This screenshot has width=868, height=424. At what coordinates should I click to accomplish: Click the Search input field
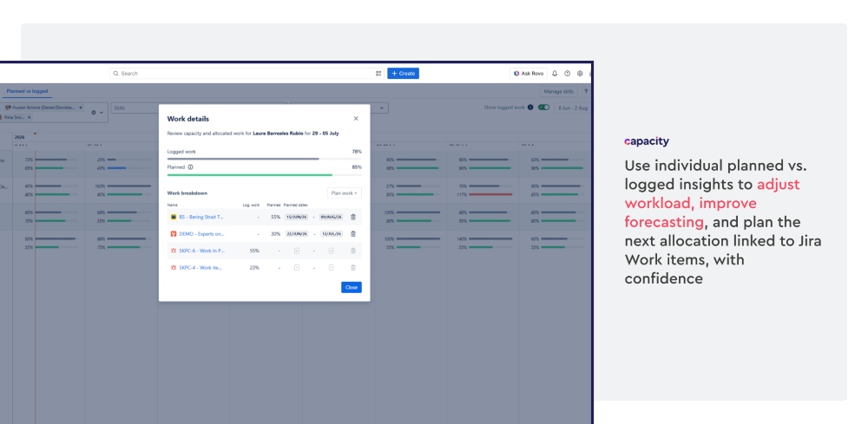point(247,74)
